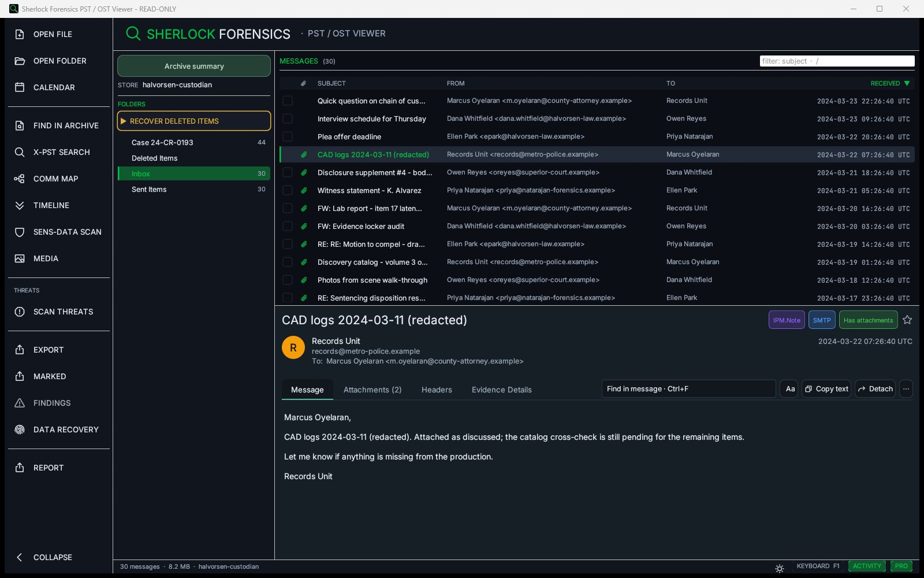This screenshot has height=578, width=924.
Task: Click the SMTP tag badge
Action: (x=821, y=320)
